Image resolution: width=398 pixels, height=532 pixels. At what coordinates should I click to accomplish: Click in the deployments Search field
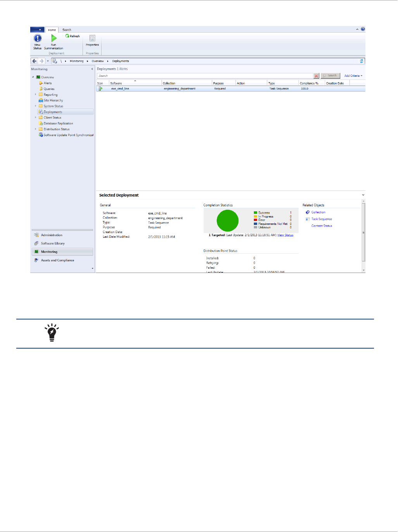point(205,76)
